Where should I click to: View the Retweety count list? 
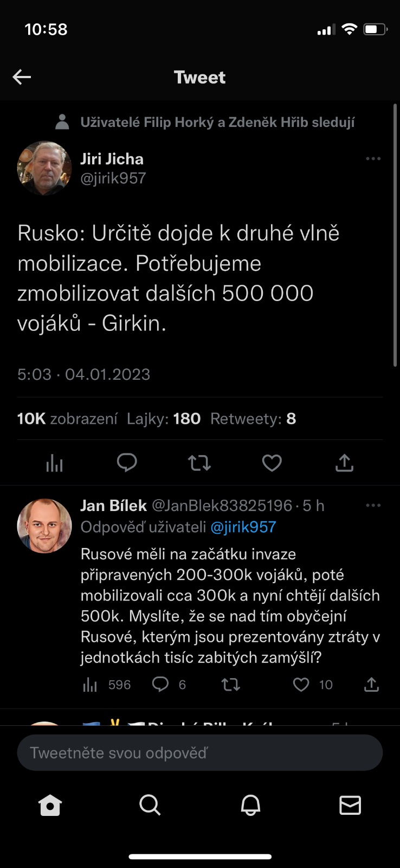click(253, 419)
